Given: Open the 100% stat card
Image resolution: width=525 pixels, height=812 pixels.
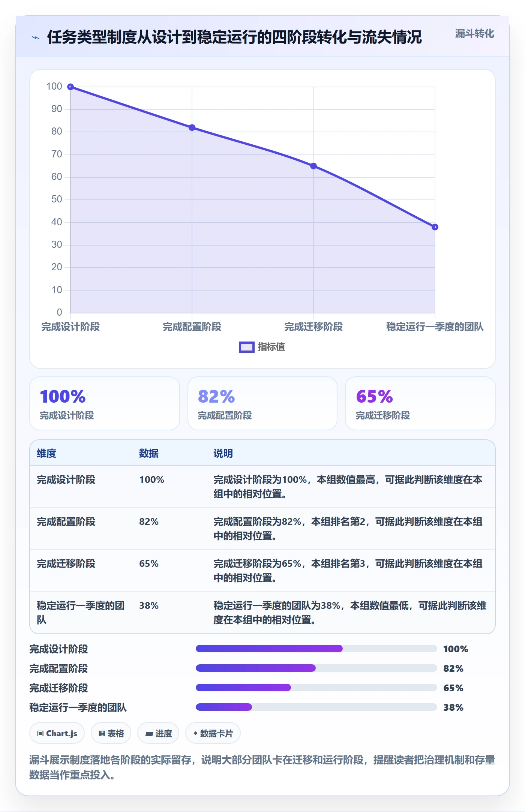Looking at the screenshot, I should tap(105, 403).
